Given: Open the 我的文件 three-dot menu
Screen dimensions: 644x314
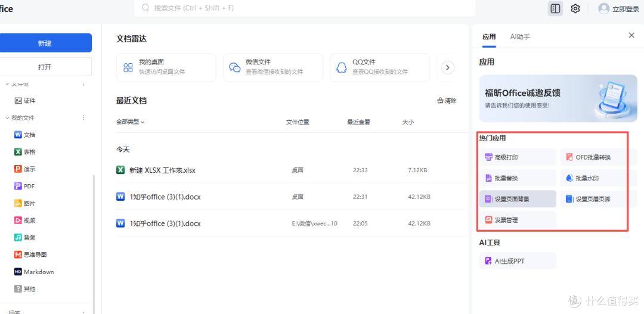Looking at the screenshot, I should tap(83, 118).
